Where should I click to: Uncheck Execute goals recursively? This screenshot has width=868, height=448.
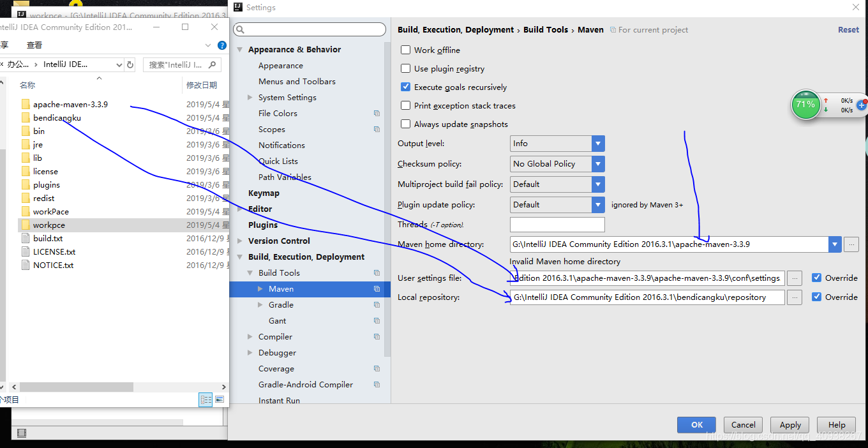[x=405, y=87]
